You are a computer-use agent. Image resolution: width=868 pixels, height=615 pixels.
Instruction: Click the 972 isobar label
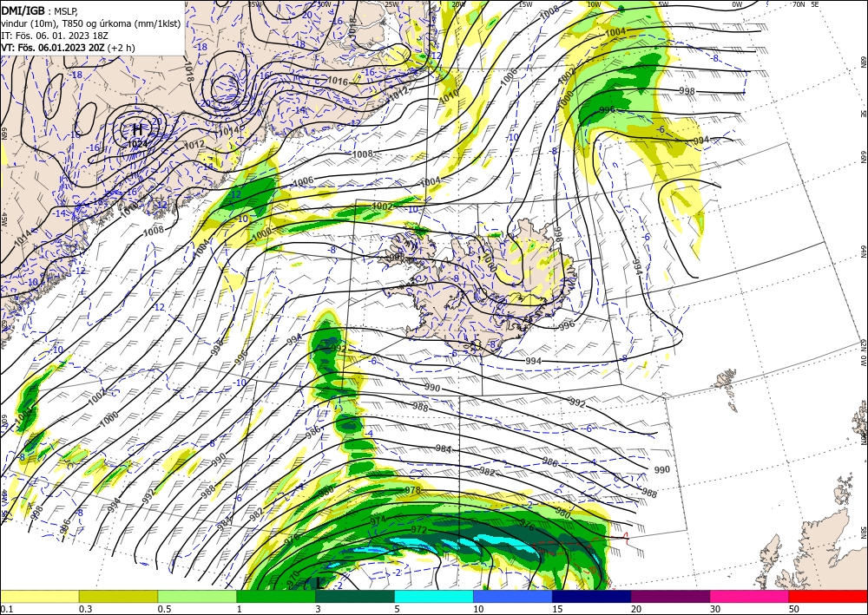[x=419, y=530]
